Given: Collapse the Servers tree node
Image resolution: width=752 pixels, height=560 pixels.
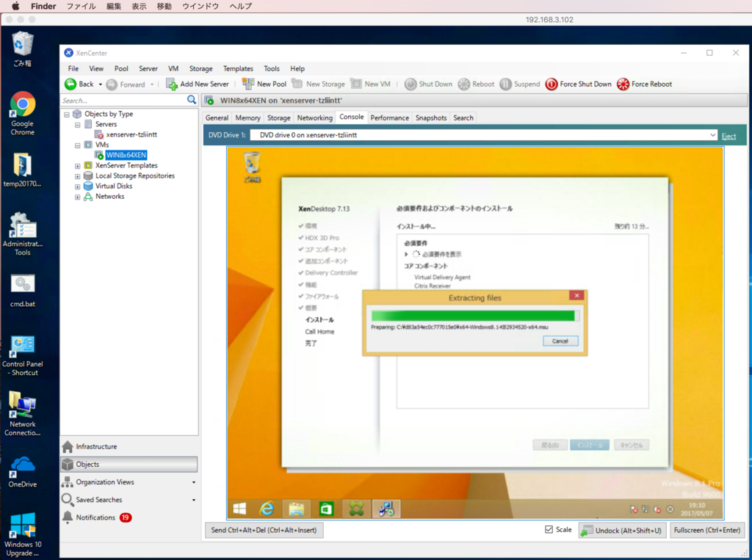Looking at the screenshot, I should point(77,125).
